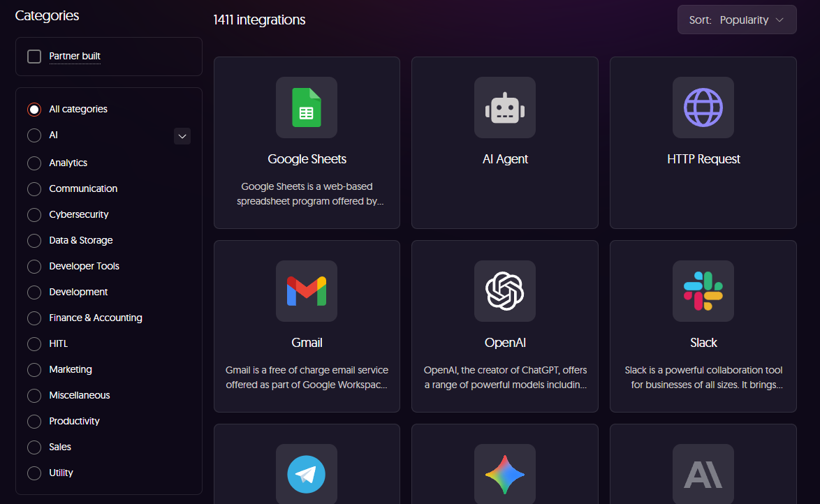
Task: Select the All categories radio button
Action: tap(34, 110)
